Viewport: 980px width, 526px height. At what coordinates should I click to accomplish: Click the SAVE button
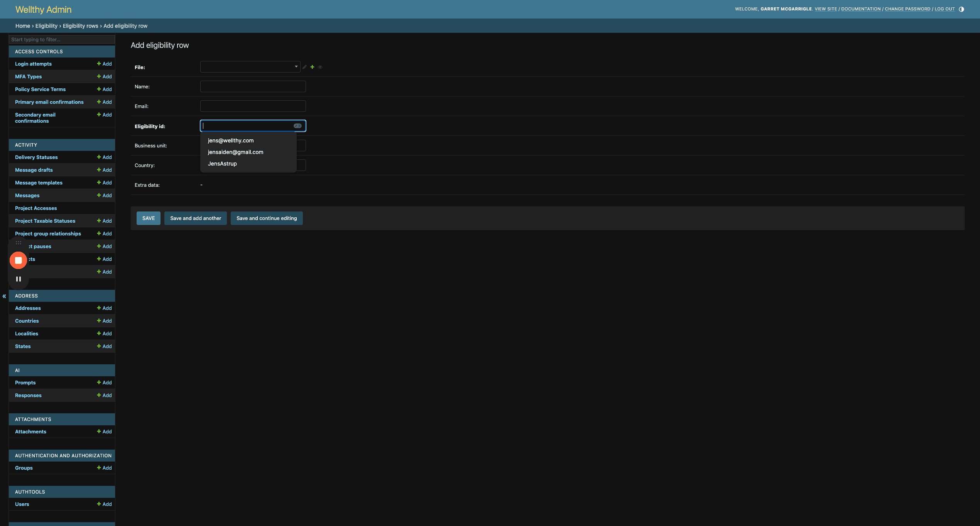point(149,218)
